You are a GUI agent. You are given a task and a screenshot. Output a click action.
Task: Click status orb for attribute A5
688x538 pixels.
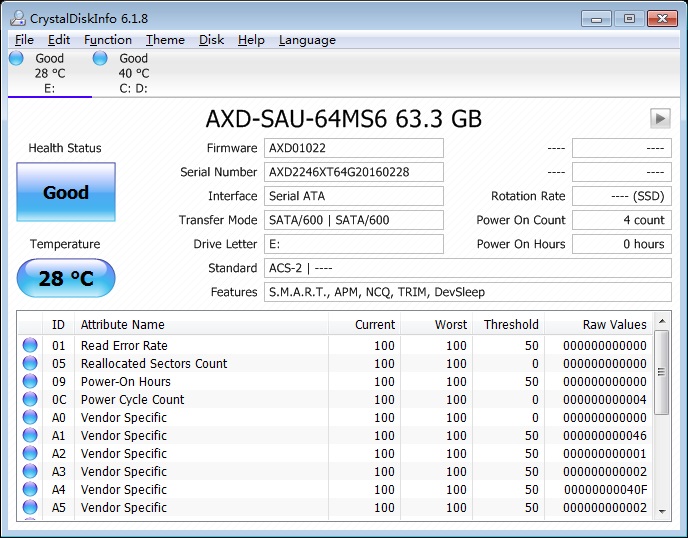tap(30, 507)
